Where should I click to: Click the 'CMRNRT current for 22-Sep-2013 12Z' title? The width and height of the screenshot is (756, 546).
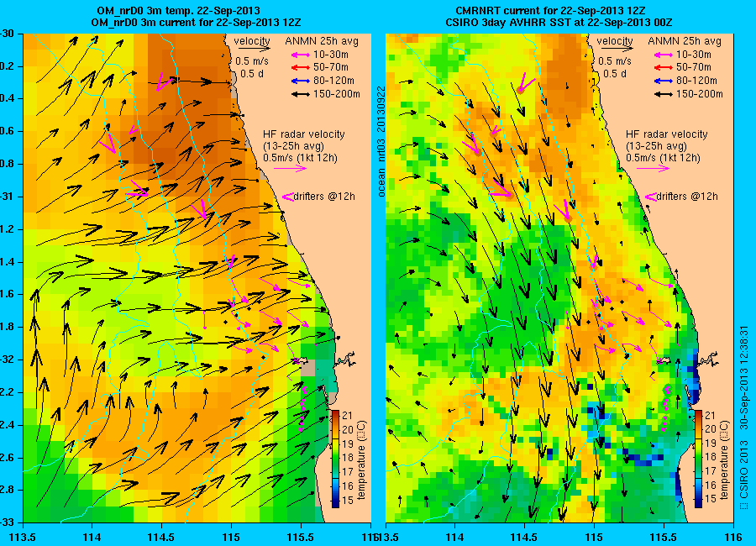[x=552, y=11]
